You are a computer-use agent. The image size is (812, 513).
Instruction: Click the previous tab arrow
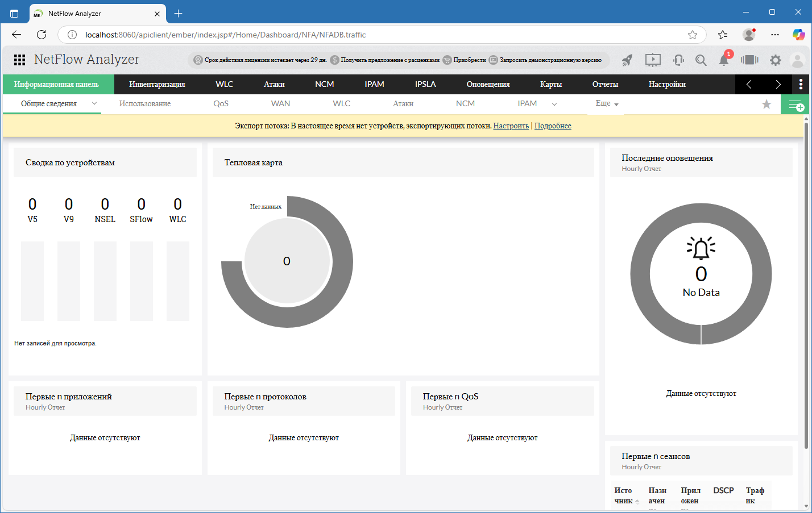click(749, 84)
